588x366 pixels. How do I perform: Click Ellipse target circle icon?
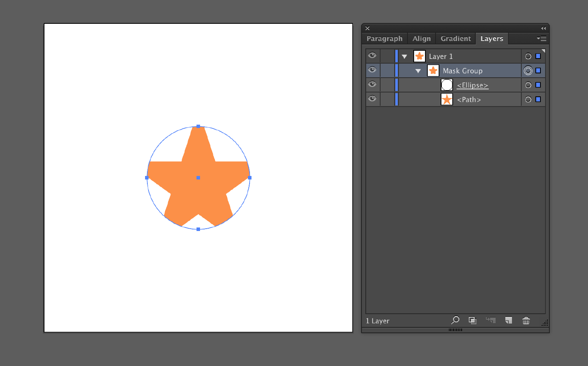(x=528, y=85)
